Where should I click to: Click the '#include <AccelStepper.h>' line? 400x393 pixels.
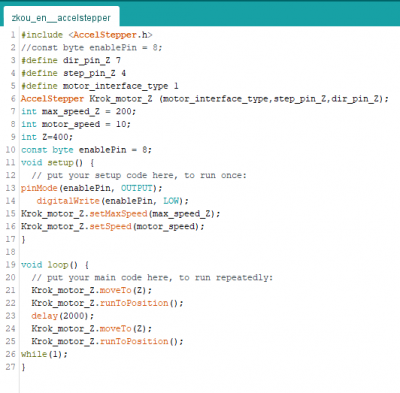point(87,35)
